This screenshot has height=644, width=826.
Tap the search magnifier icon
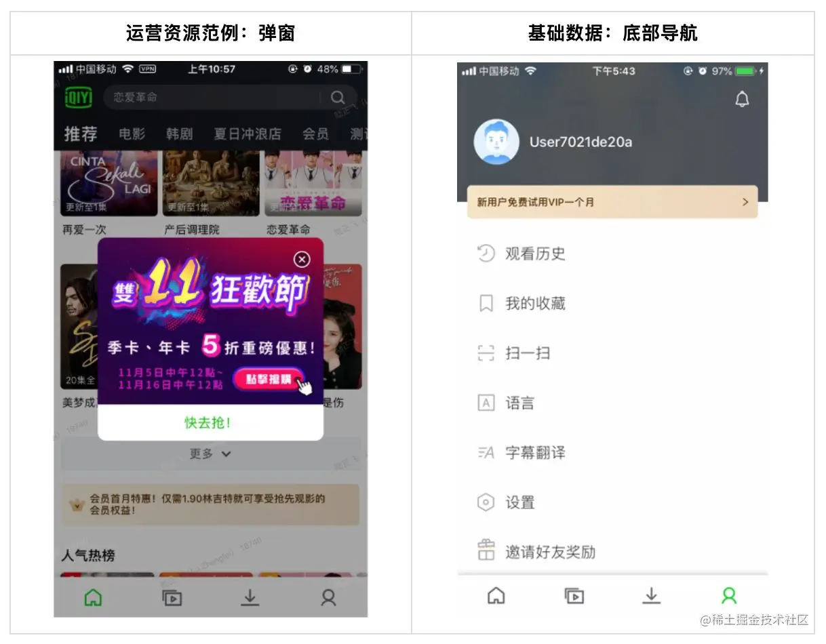coord(338,98)
